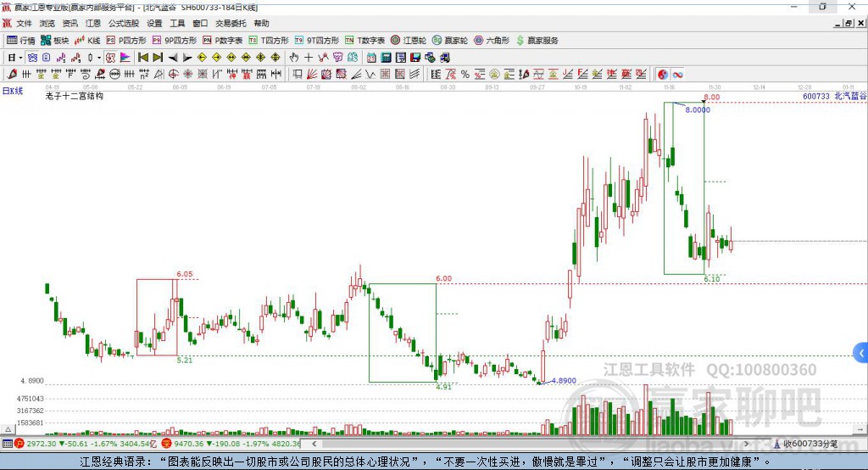868x470 pixels.
Task: Open the 日 period dropdown arrow
Action: coord(20,58)
